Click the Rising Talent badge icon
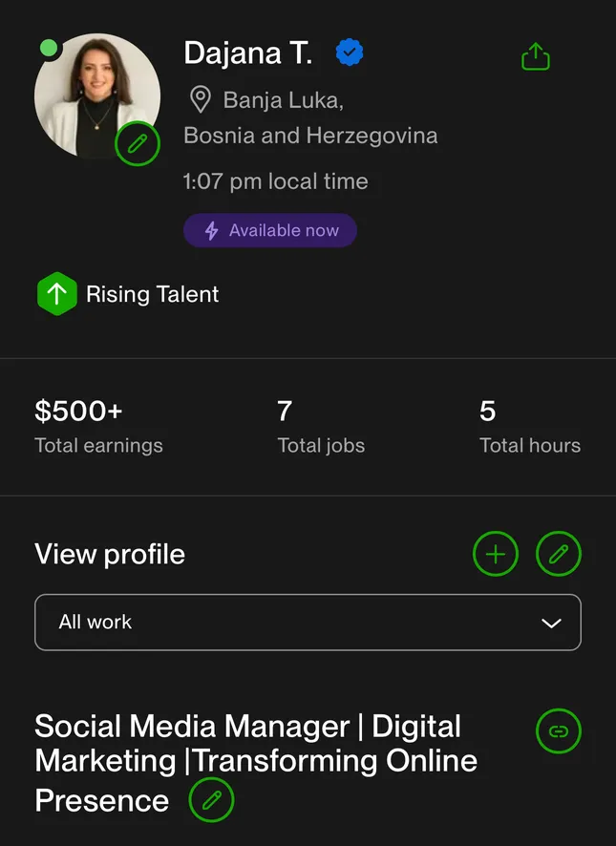The image size is (616, 846). [56, 294]
